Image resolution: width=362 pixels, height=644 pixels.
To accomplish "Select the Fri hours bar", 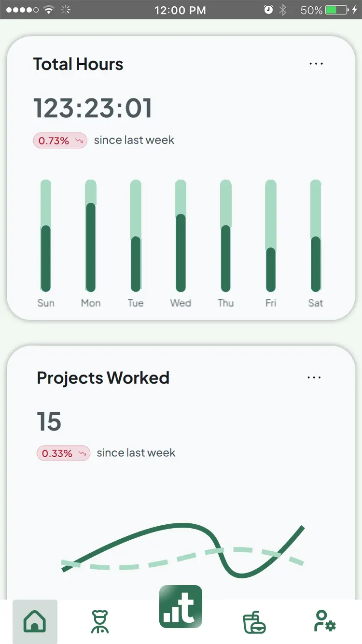I will pyautogui.click(x=271, y=236).
